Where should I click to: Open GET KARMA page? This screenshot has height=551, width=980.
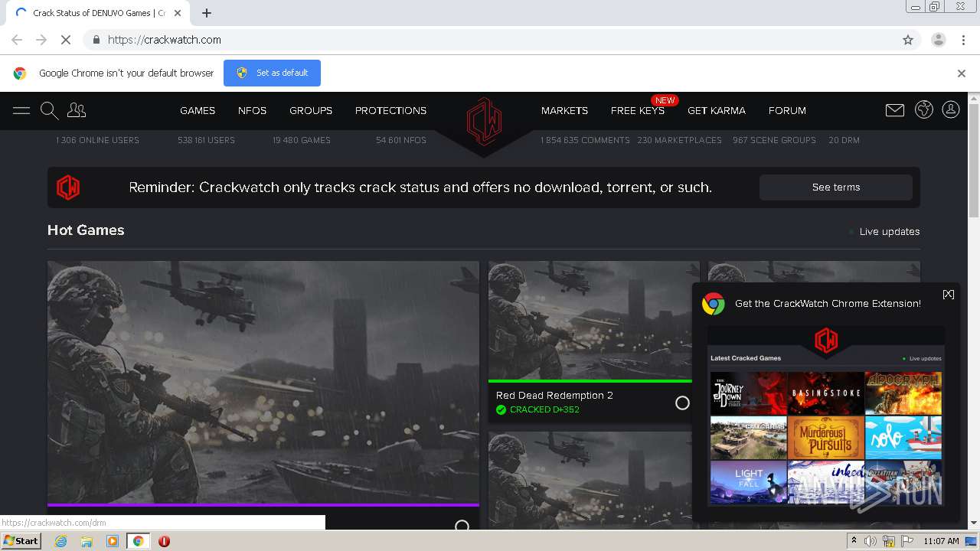point(717,111)
